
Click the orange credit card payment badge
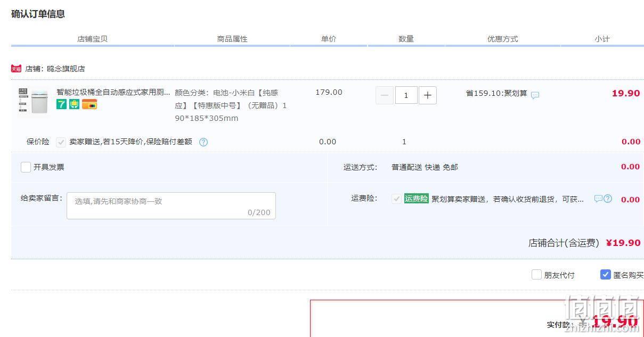[89, 104]
